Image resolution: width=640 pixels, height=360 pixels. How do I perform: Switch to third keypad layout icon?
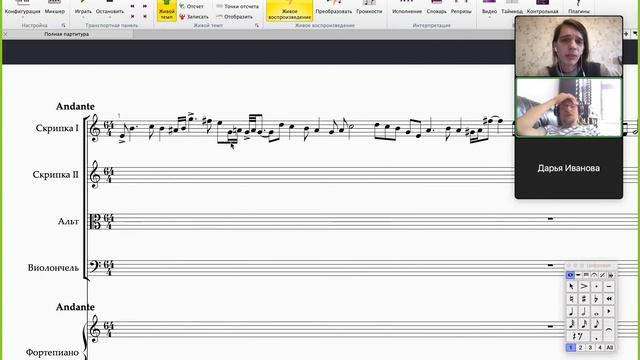click(x=587, y=275)
